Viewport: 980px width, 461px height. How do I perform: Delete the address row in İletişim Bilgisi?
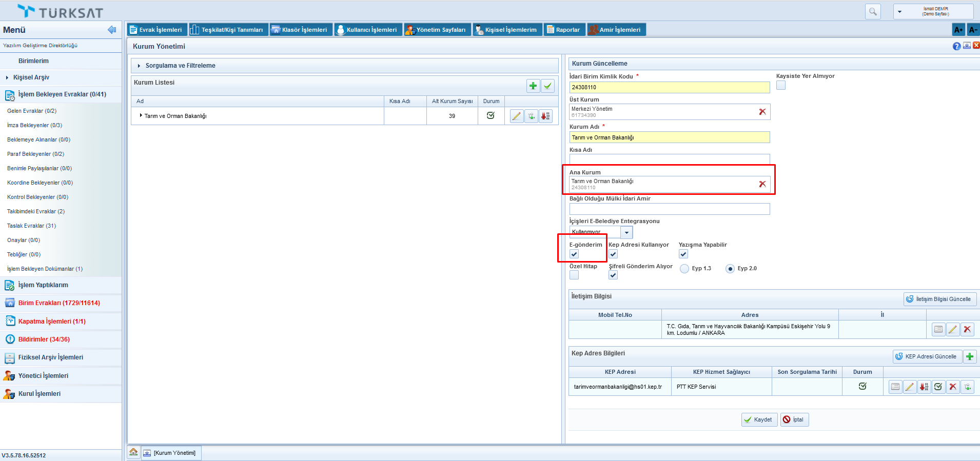click(967, 329)
